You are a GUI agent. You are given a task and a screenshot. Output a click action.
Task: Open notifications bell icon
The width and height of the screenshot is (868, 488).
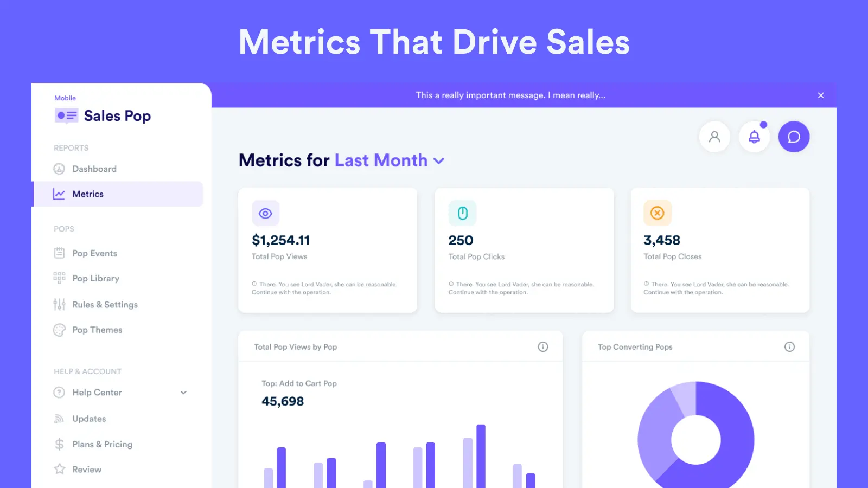pos(754,137)
